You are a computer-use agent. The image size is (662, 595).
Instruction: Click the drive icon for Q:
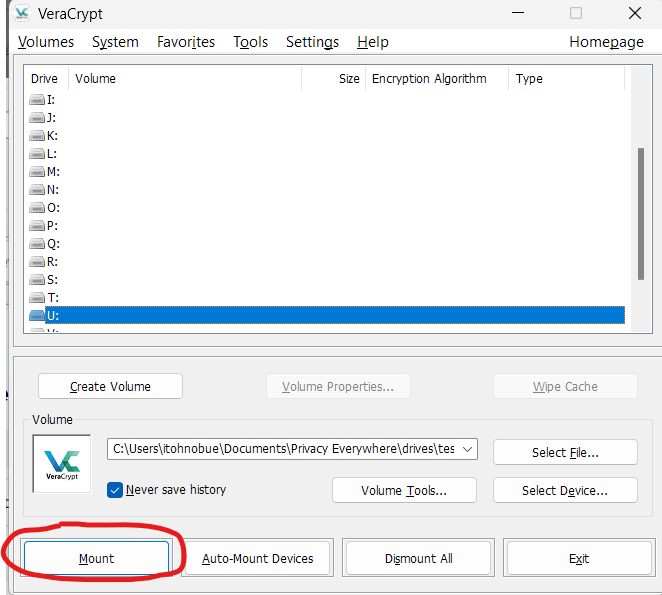tap(37, 244)
